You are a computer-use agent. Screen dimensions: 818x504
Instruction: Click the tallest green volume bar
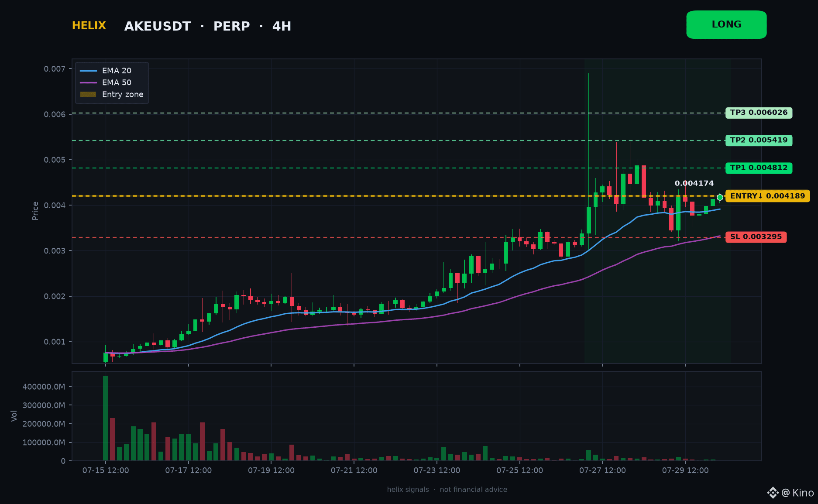105,418
